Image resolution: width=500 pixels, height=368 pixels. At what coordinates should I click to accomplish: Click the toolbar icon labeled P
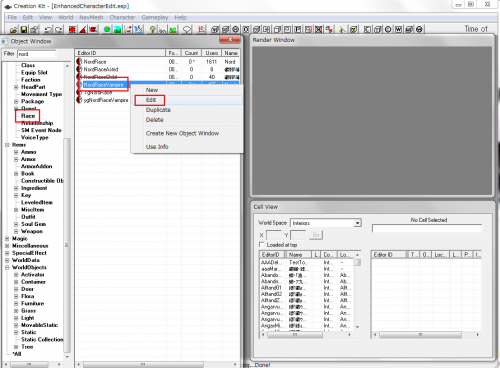pyautogui.click(x=298, y=30)
